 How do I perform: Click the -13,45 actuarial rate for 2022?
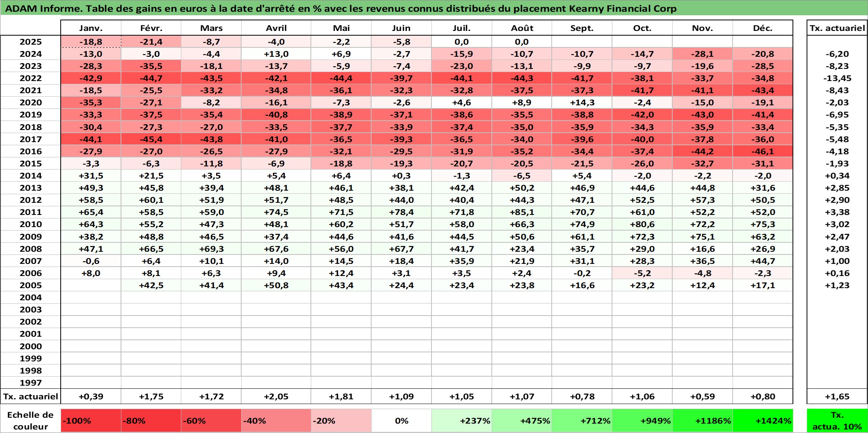coord(837,78)
